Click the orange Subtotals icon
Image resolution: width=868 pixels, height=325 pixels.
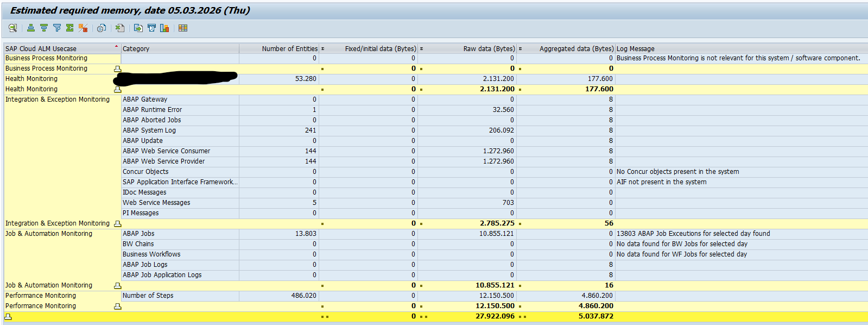tap(83, 28)
